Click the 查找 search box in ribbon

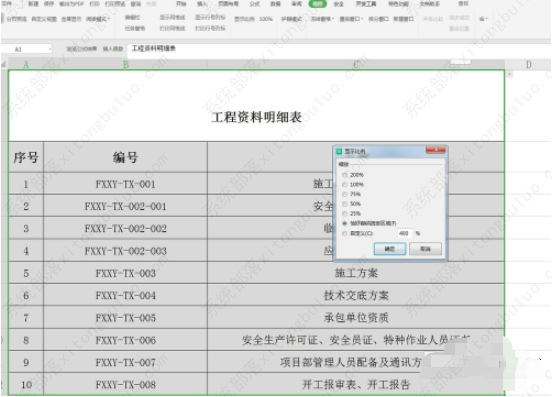click(463, 4)
